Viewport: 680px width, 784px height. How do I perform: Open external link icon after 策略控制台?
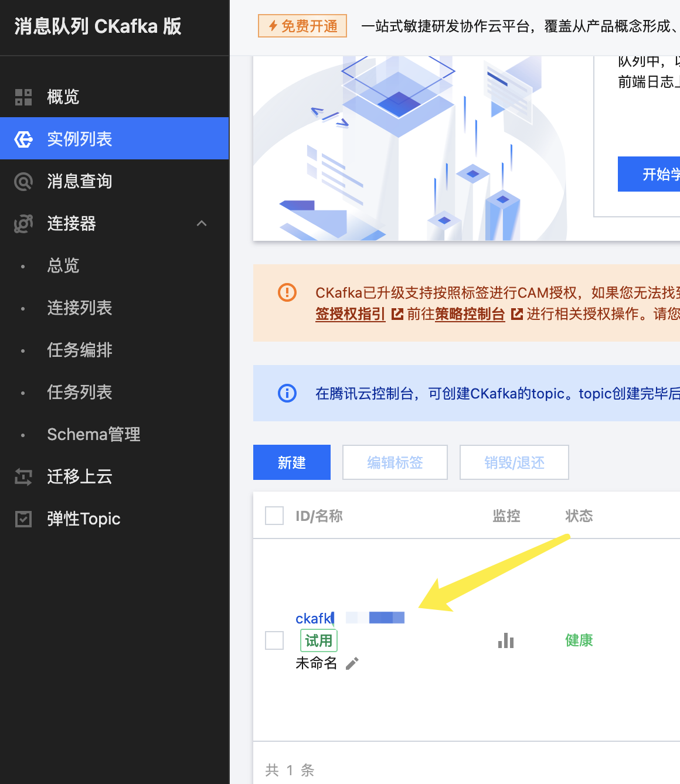517,314
